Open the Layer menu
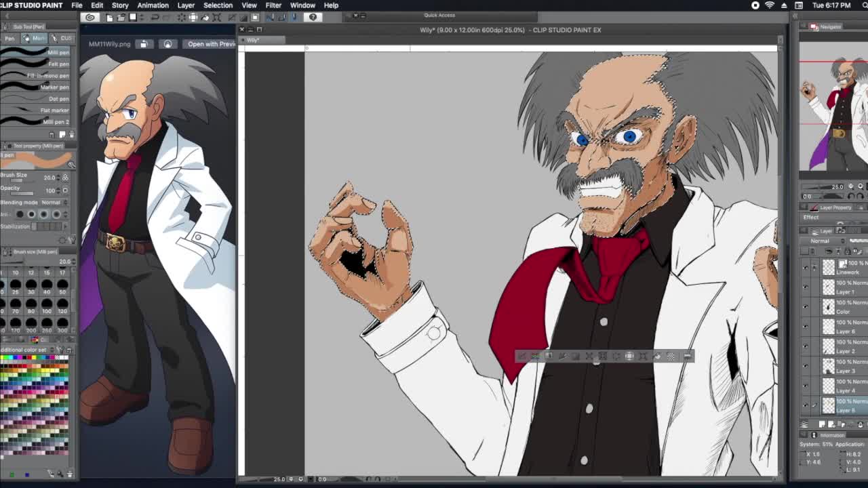 186,5
